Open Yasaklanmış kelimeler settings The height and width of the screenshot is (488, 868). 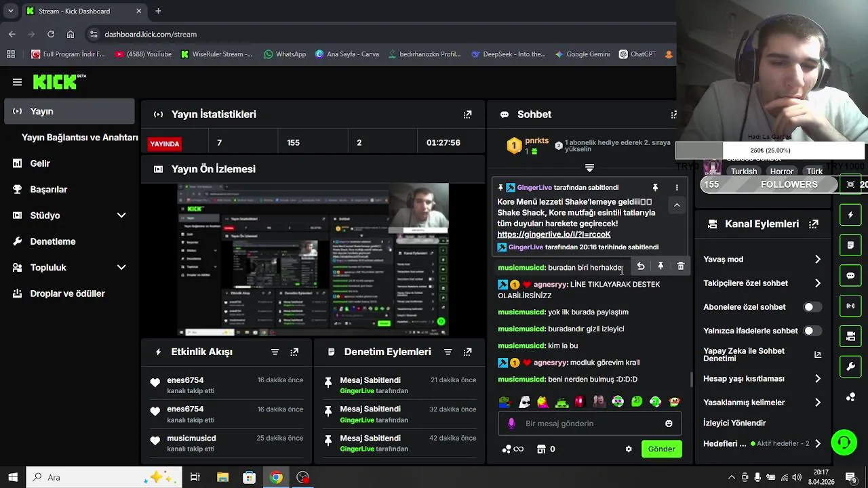762,403
